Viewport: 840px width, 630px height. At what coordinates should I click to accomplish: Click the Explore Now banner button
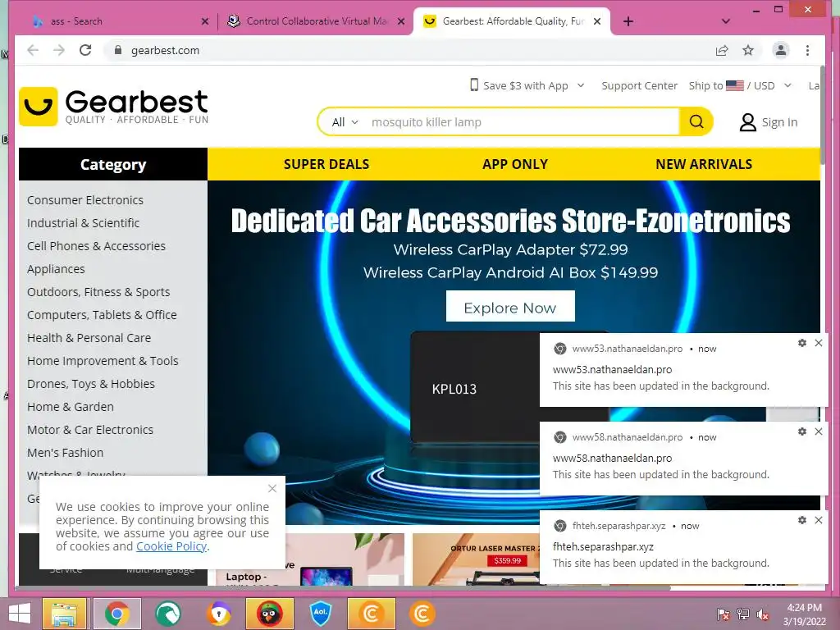[510, 307]
